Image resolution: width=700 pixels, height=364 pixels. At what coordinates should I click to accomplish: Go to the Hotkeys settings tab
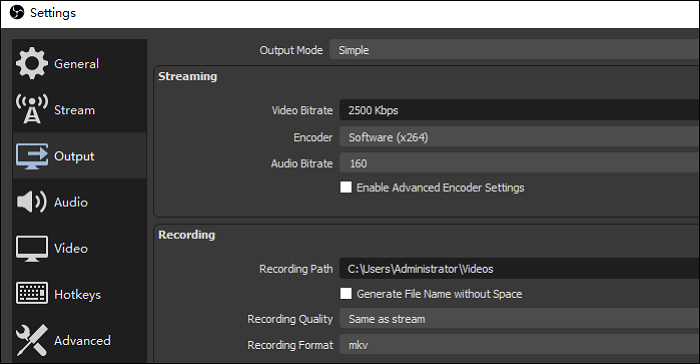[79, 294]
